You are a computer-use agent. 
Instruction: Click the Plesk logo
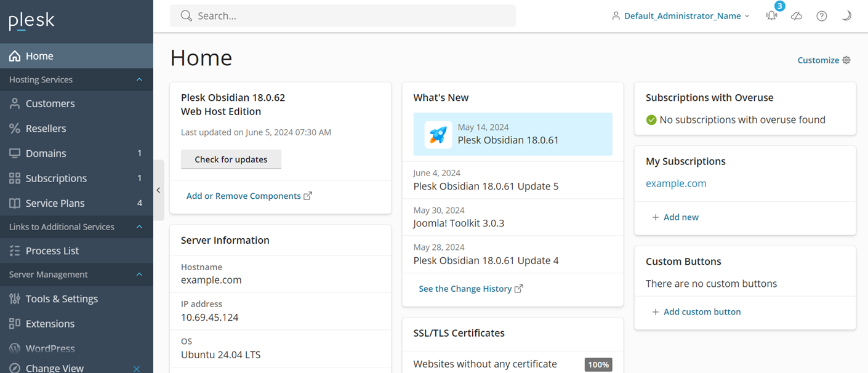click(x=32, y=21)
